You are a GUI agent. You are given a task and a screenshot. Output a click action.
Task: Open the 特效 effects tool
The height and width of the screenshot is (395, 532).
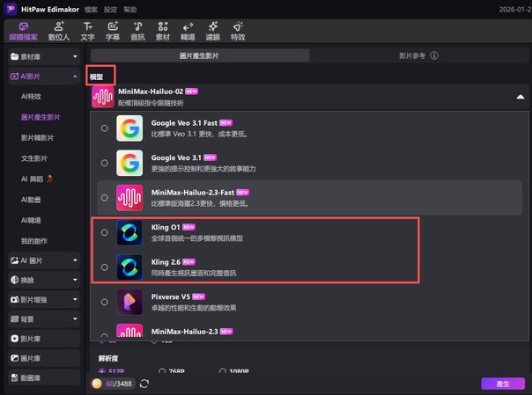pos(238,32)
